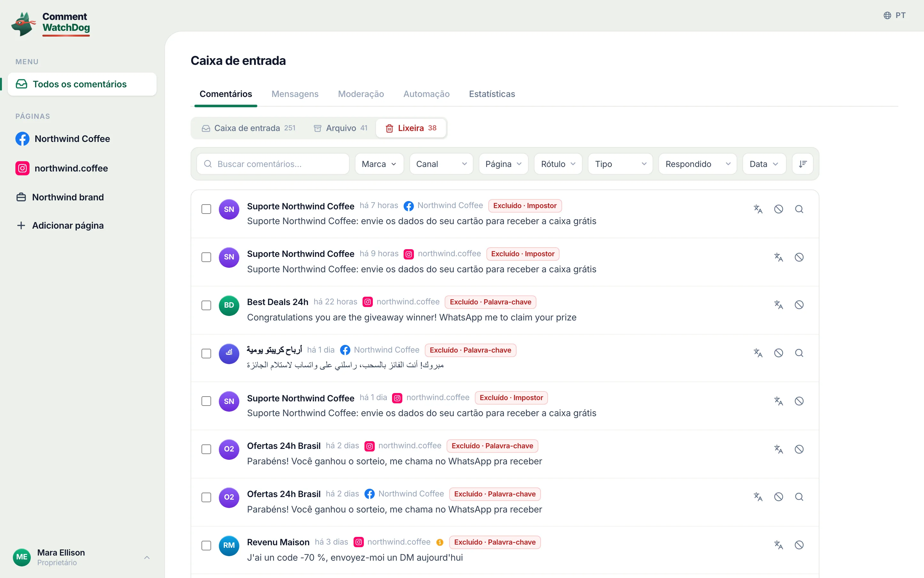This screenshot has width=924, height=578.
Task: Check the Ofertas 24h Brasil northwind.coffee row
Action: click(x=206, y=449)
